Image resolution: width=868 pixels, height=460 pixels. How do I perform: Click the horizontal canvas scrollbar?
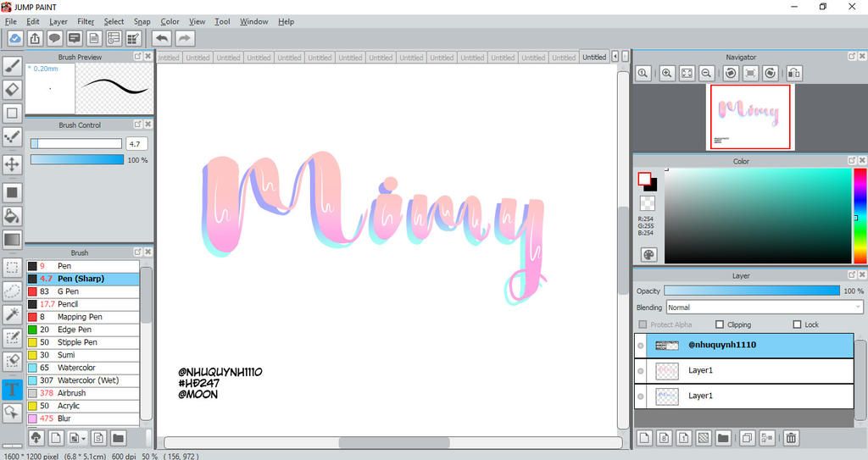click(393, 442)
